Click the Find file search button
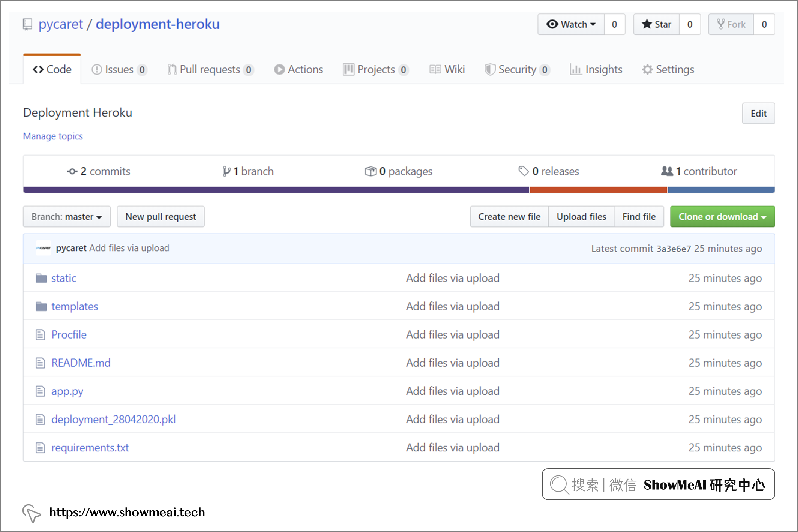Viewport: 798px width, 532px height. point(639,217)
